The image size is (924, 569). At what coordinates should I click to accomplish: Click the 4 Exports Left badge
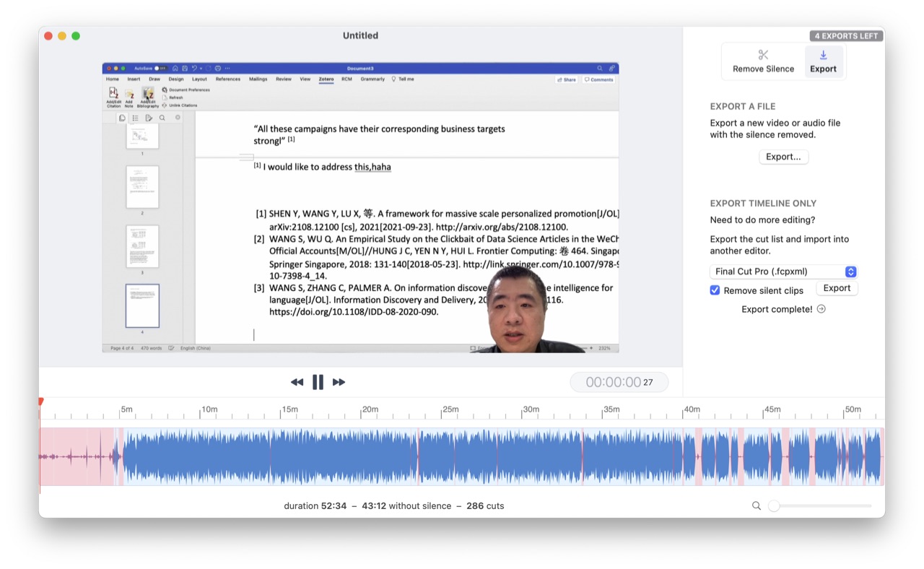pos(846,36)
